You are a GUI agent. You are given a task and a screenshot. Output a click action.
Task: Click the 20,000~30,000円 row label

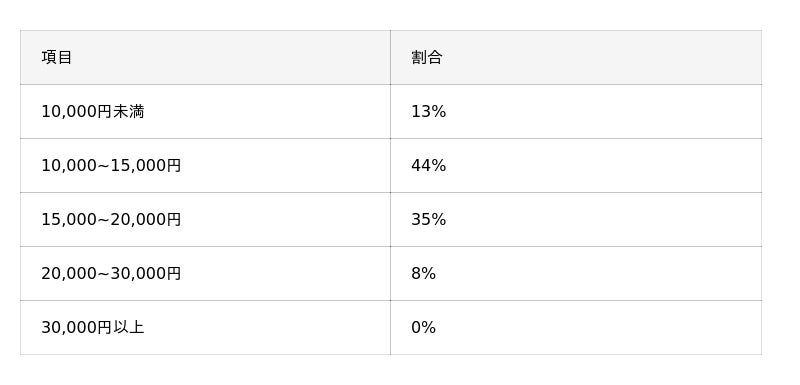(111, 274)
